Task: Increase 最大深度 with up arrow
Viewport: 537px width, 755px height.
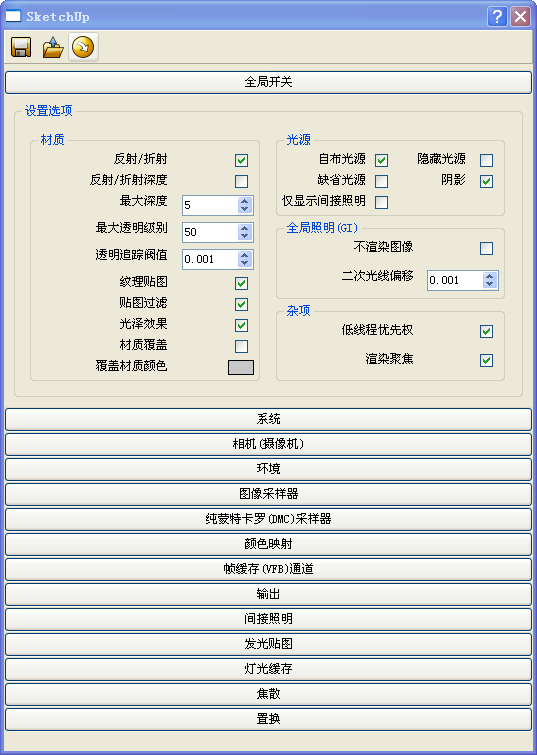Action: tap(245, 201)
